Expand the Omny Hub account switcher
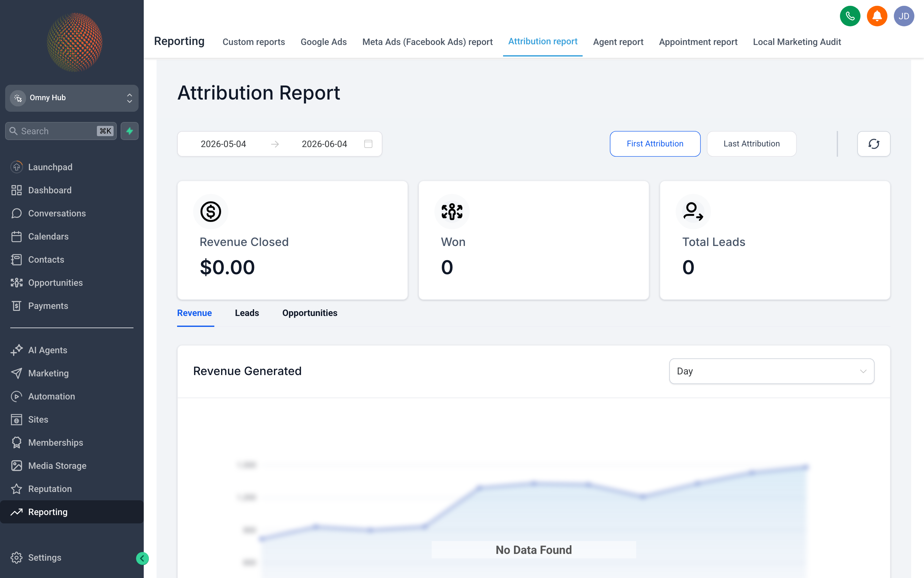Image resolution: width=924 pixels, height=578 pixels. click(72, 98)
